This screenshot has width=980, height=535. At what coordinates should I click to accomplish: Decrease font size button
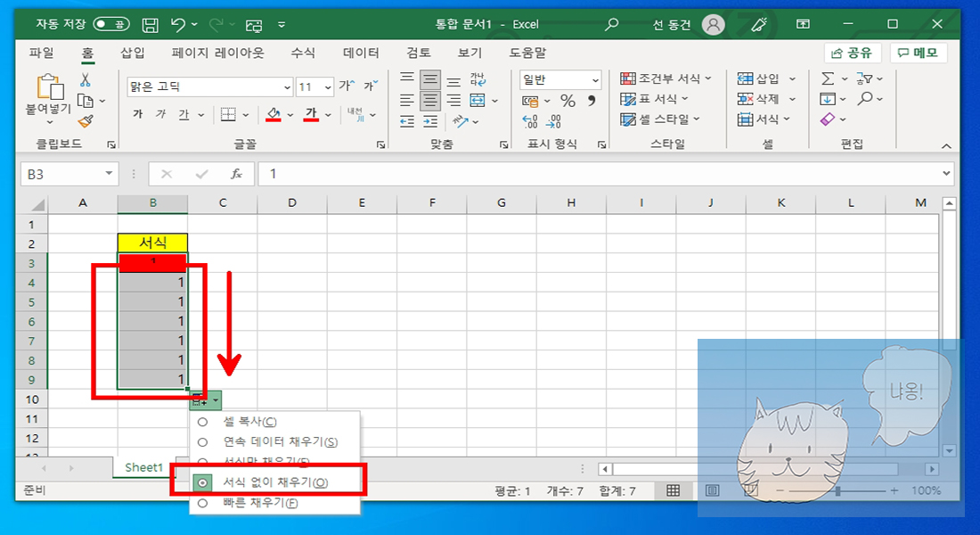(x=370, y=86)
